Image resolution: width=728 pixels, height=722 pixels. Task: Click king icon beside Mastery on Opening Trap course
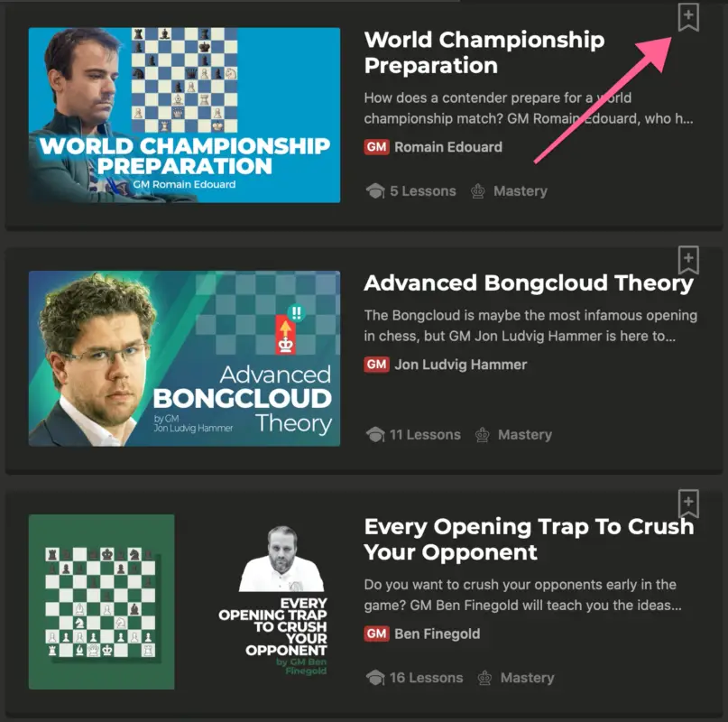pos(484,678)
